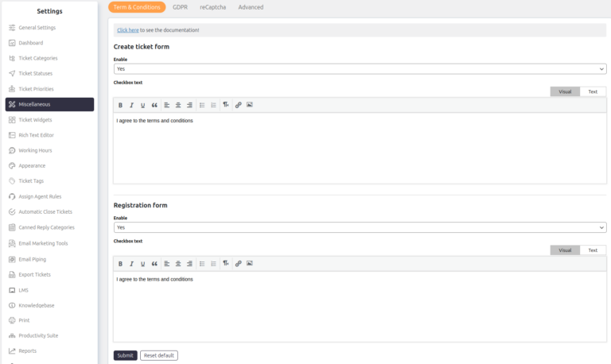Switch to the GDPR tab
The width and height of the screenshot is (611, 364).
pos(180,7)
